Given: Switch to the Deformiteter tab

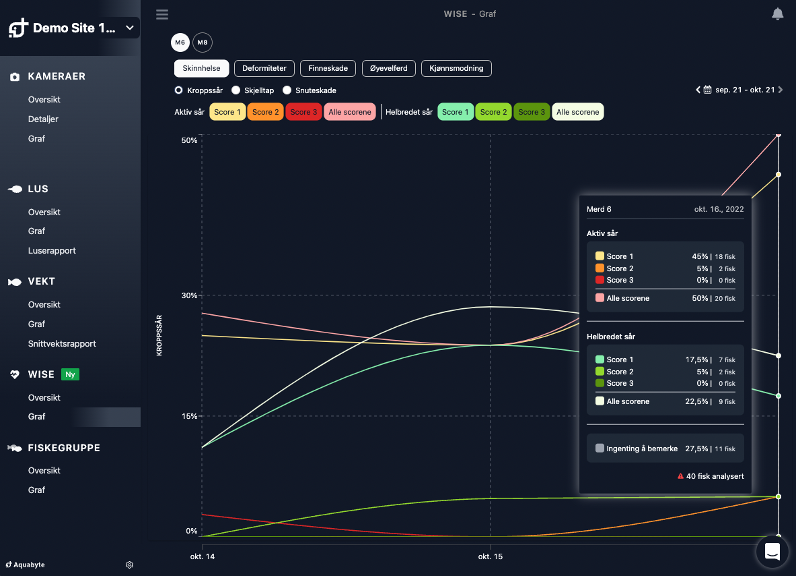Looking at the screenshot, I should pos(264,68).
